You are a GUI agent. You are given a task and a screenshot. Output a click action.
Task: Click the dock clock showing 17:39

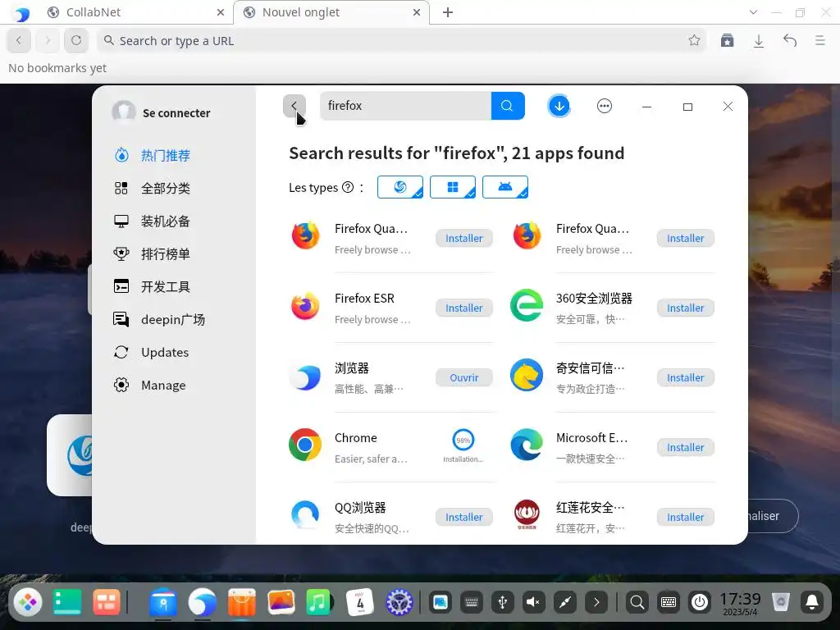pos(740,603)
